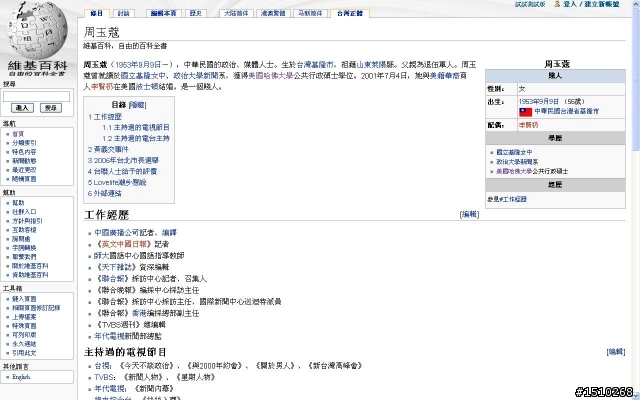Open the 英文中國日報 red link
640x400 pixels.
[x=124, y=244]
